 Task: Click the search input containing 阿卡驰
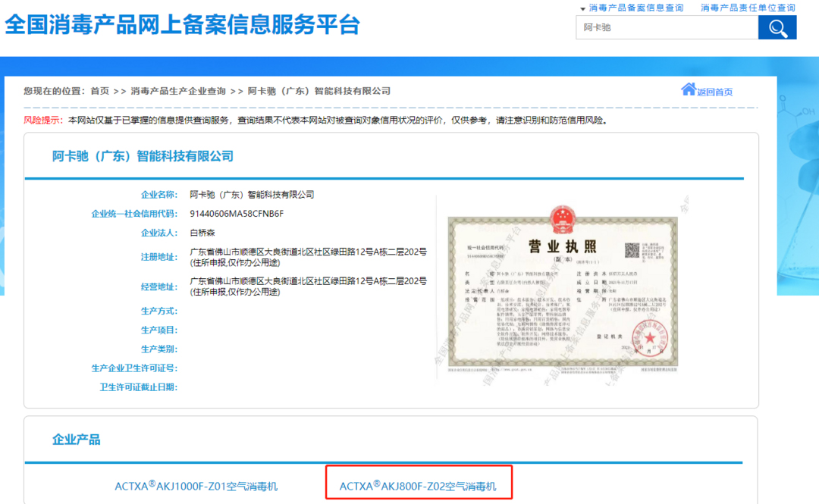667,27
